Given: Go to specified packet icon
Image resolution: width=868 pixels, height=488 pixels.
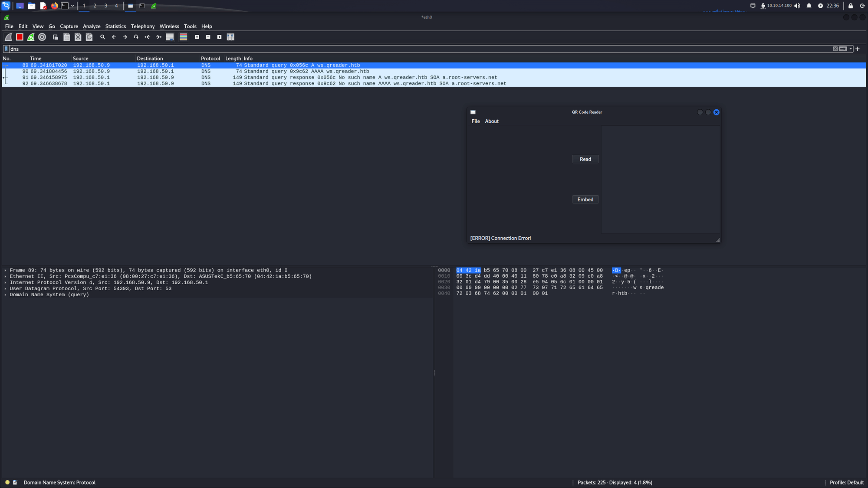Looking at the screenshot, I should (136, 37).
